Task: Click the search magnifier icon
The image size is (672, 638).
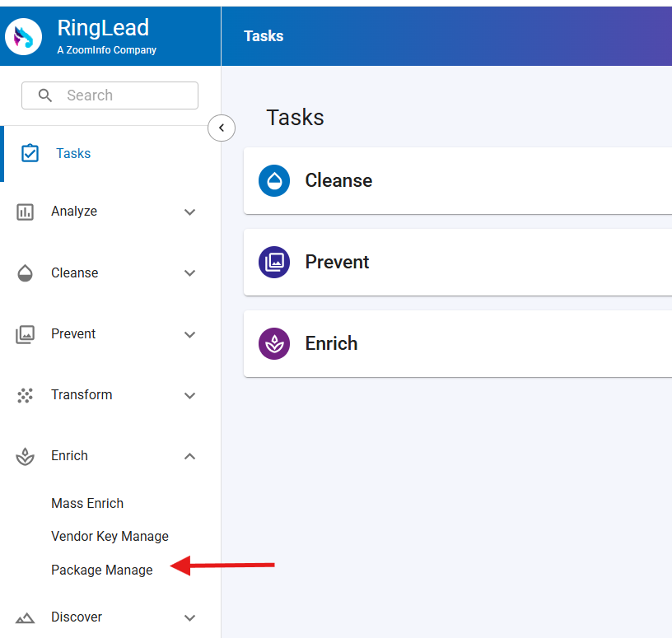Action: [x=45, y=95]
